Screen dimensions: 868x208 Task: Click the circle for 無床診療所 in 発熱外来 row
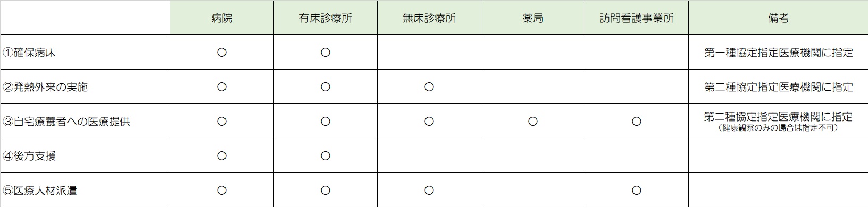pos(429,87)
